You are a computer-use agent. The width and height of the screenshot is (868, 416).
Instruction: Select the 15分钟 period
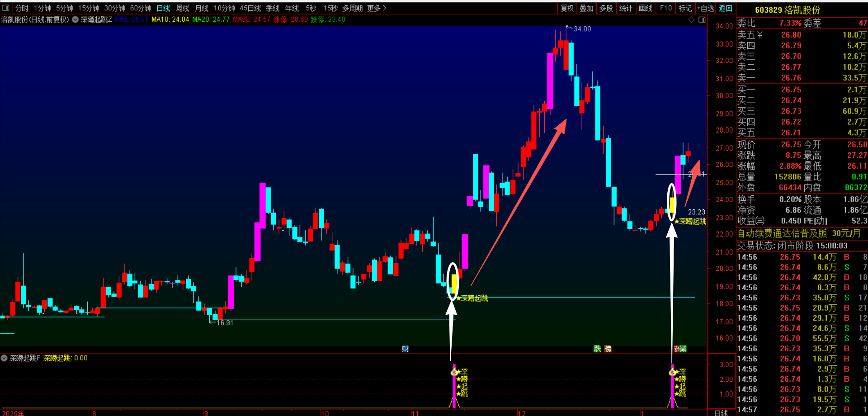[x=89, y=8]
